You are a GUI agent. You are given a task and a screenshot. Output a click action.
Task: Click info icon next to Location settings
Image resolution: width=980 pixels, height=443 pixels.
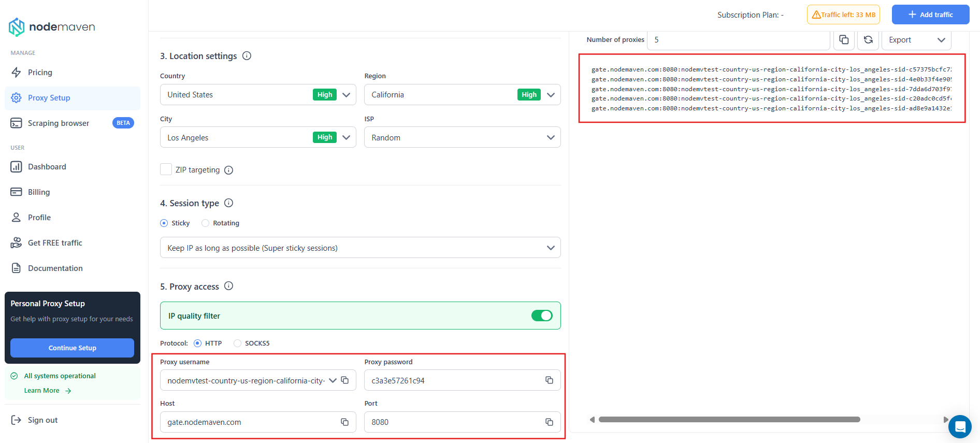tap(247, 56)
